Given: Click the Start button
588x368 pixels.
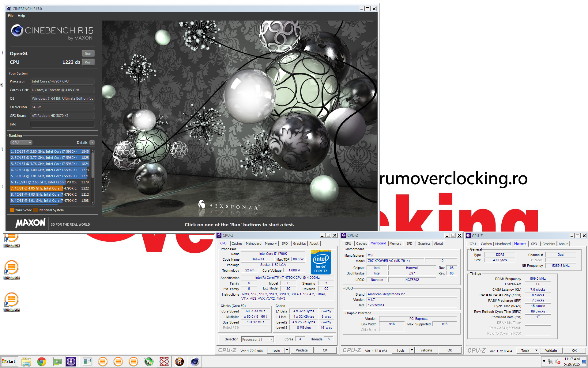Looking at the screenshot, I should pyautogui.click(x=9, y=361).
